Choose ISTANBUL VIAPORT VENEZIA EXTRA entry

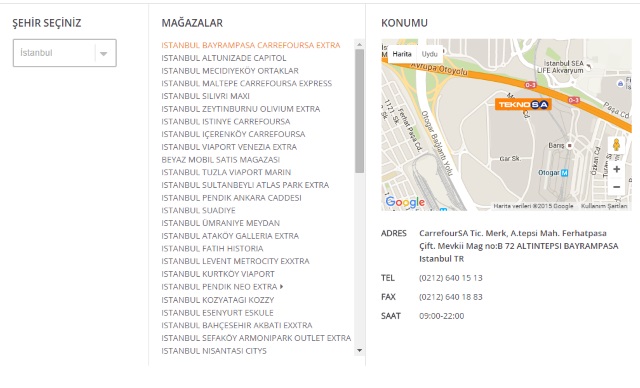click(x=229, y=147)
